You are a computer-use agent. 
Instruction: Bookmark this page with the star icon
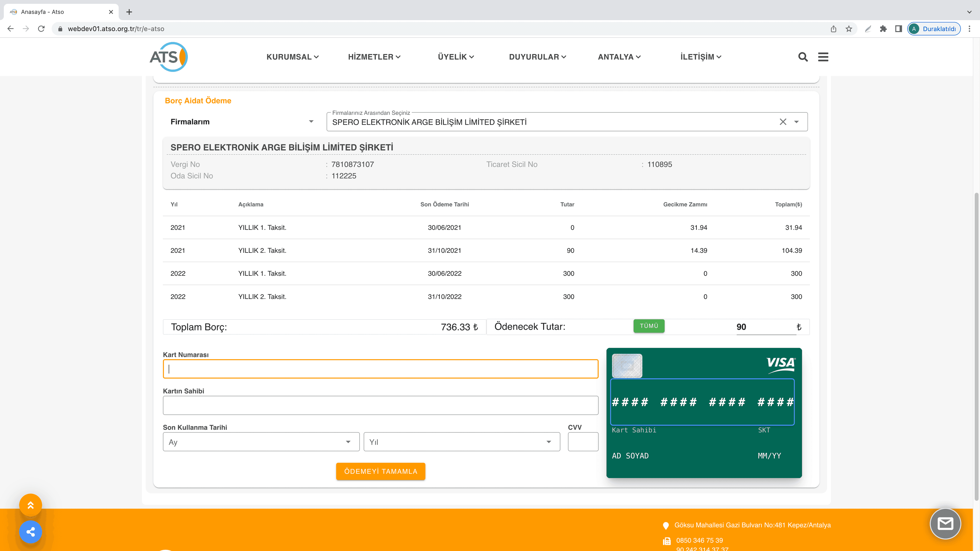click(849, 29)
